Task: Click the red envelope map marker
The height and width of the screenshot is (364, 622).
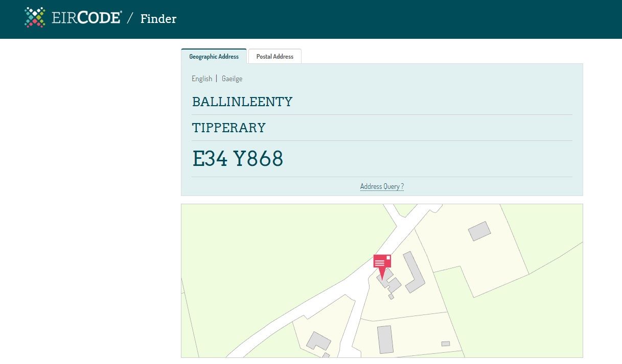Action: 382,262
